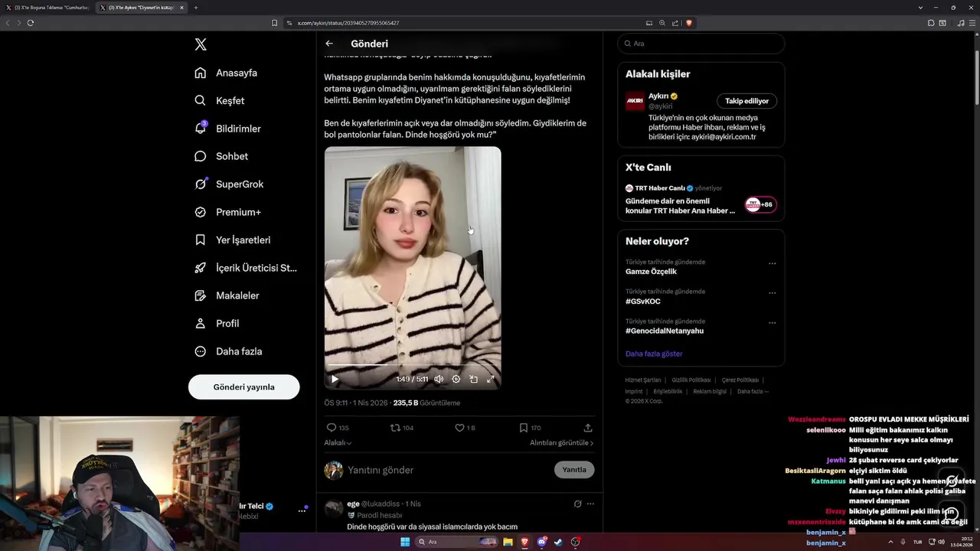This screenshot has width=980, height=551.
Task: Open Brave Shields icon
Action: click(688, 23)
